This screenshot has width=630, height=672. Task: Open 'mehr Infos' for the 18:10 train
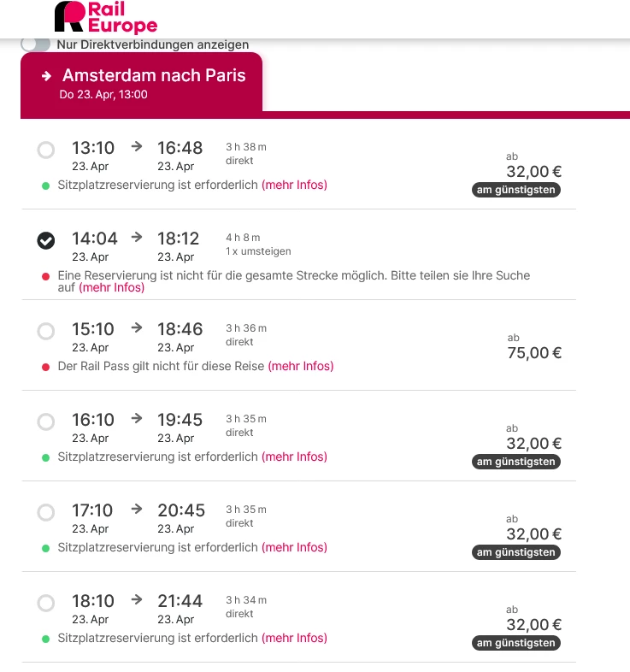click(x=294, y=638)
